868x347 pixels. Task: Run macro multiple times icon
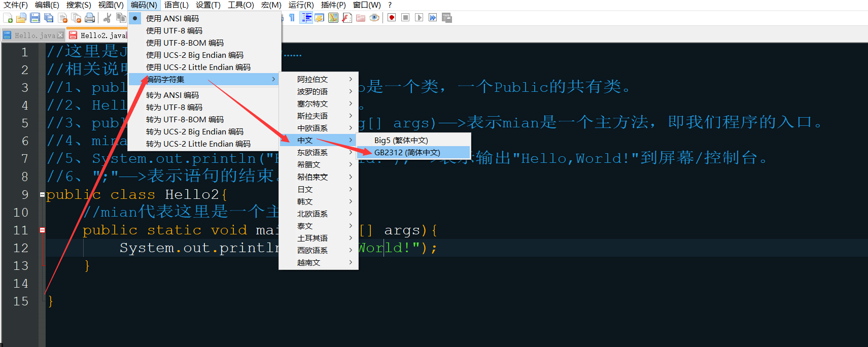[x=433, y=18]
